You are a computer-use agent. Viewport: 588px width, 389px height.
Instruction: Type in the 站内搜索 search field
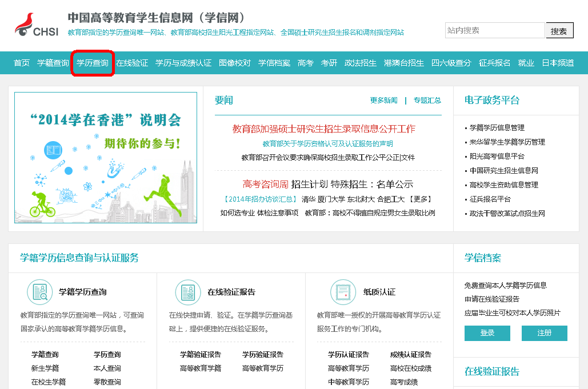pos(494,30)
